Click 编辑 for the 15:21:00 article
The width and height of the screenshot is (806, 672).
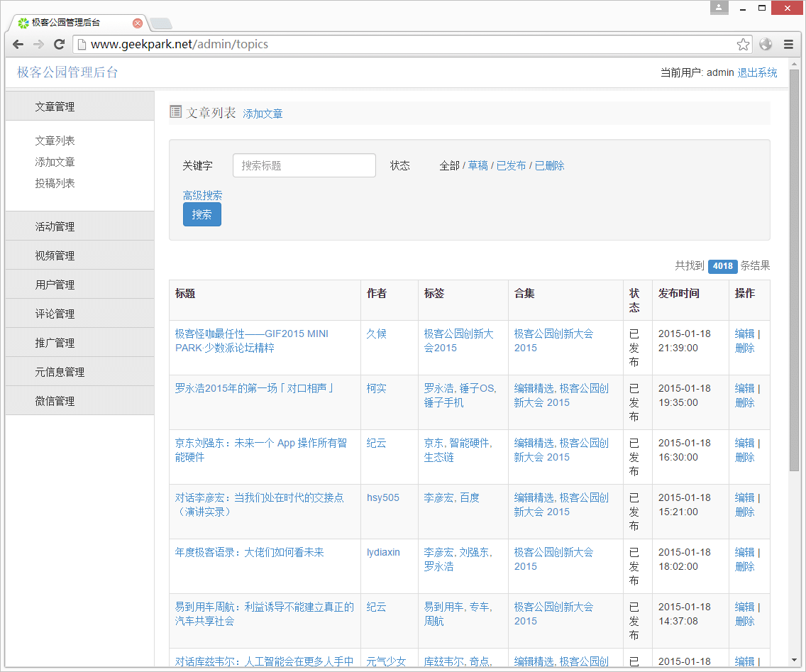(x=744, y=497)
